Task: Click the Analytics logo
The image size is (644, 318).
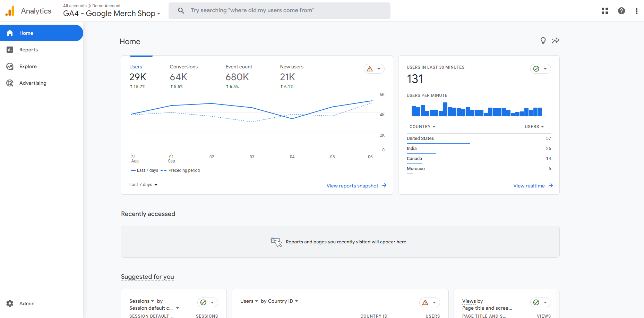Action: [10, 11]
